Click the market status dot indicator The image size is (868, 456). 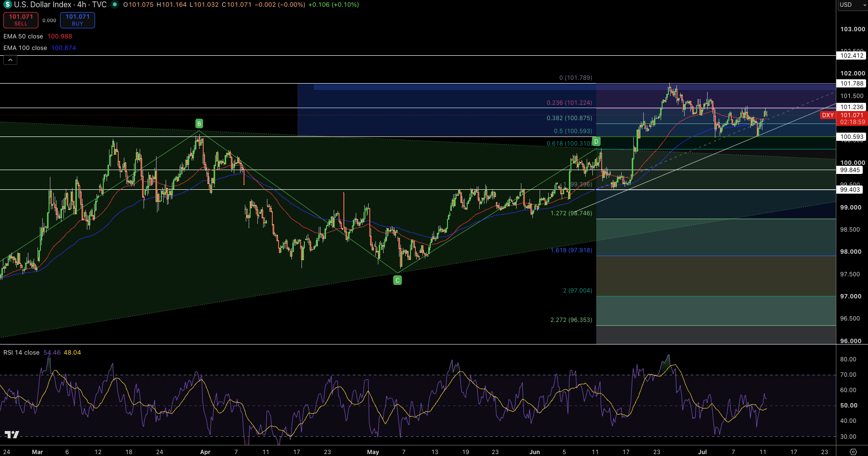pos(115,5)
